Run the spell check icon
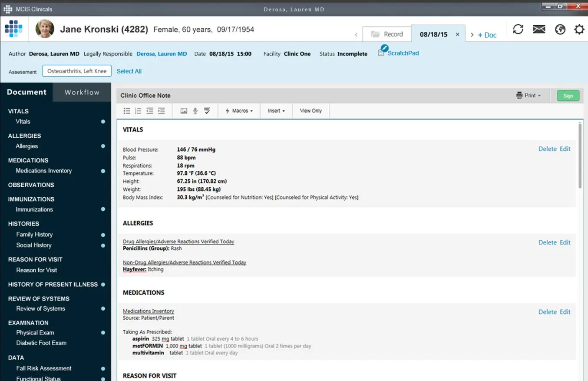This screenshot has width=588, height=381. 207,111
